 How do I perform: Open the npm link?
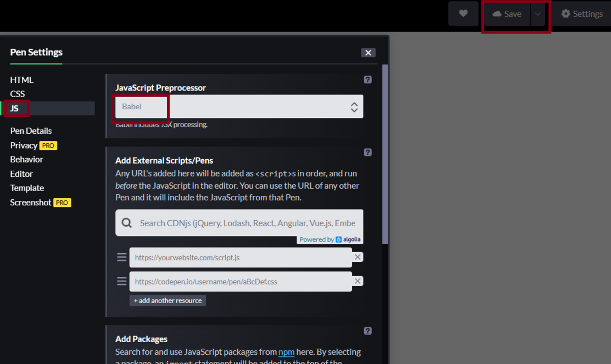point(286,352)
